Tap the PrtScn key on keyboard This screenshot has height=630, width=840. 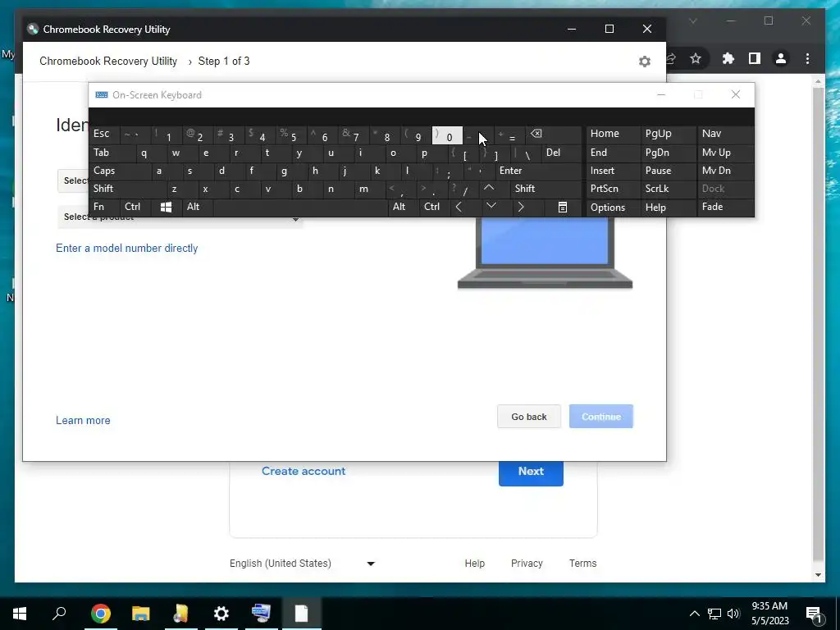click(613, 189)
